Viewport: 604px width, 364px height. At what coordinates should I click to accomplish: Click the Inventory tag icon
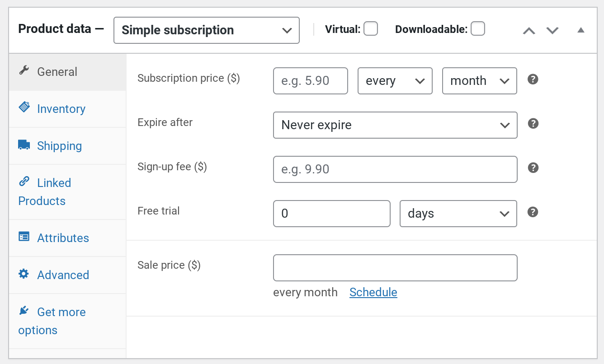click(x=24, y=107)
